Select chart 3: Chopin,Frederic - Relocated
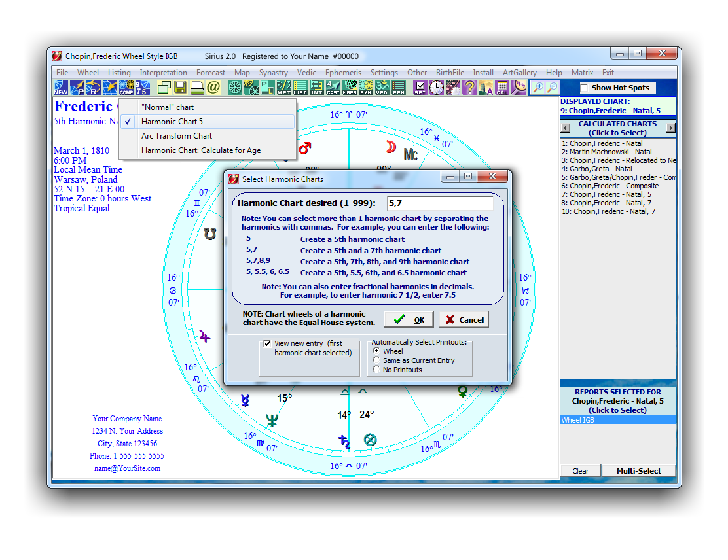The image size is (728, 560). click(618, 160)
